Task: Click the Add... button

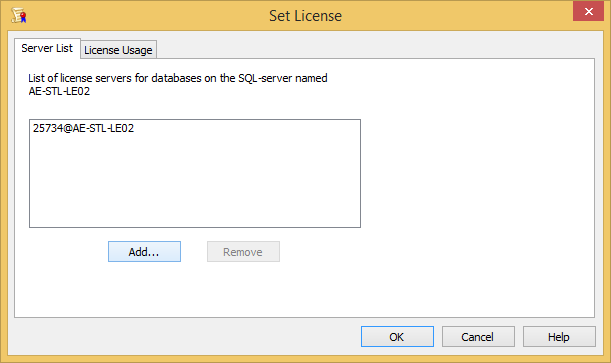Action: click(x=144, y=252)
